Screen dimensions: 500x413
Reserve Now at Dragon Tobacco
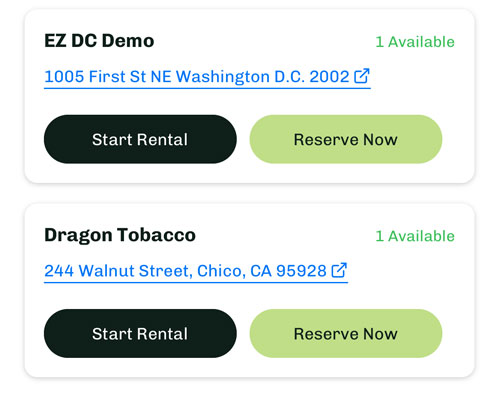click(346, 334)
